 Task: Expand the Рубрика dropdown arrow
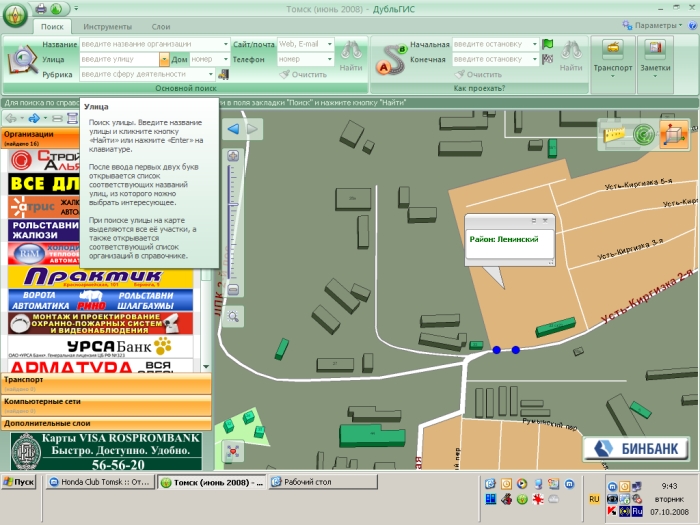pyautogui.click(x=211, y=74)
